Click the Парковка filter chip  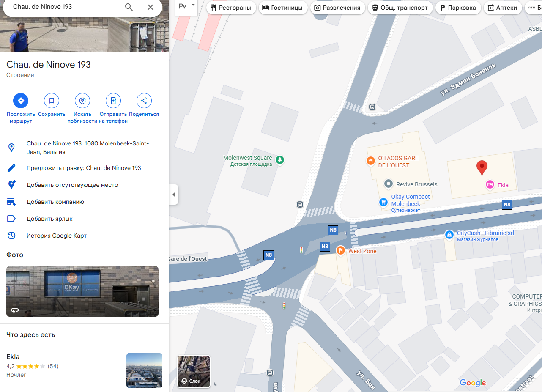click(x=458, y=8)
